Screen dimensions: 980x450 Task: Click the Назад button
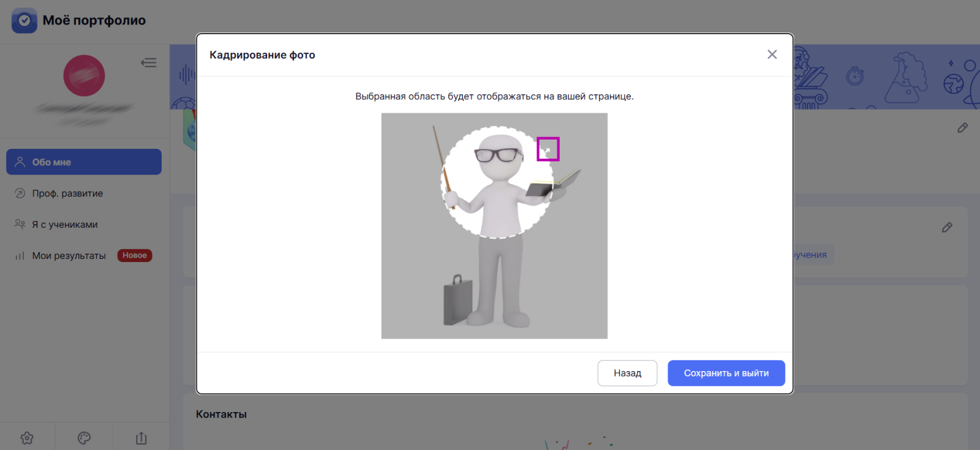(x=627, y=373)
